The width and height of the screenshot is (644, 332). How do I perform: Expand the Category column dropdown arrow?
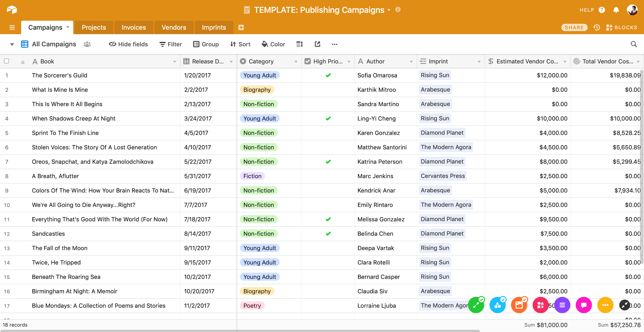pos(296,62)
